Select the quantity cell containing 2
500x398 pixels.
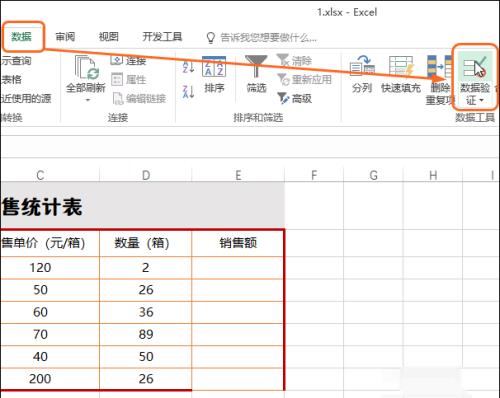pyautogui.click(x=146, y=268)
